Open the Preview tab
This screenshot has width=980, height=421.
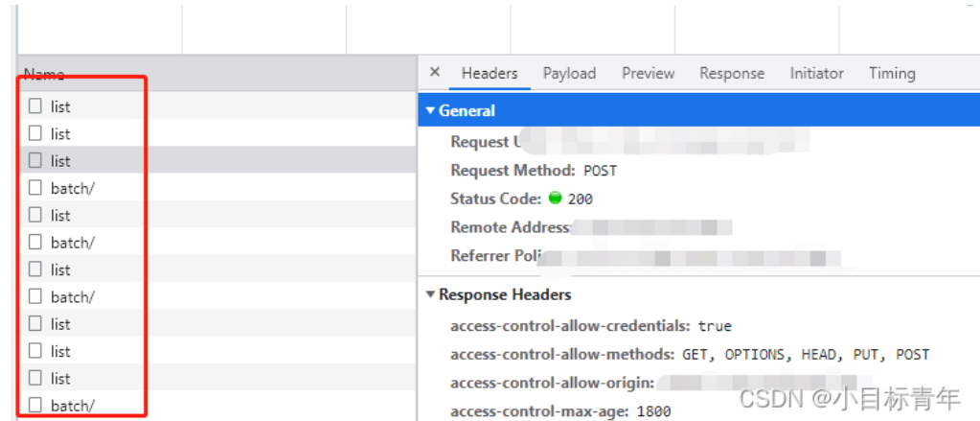[x=649, y=73]
